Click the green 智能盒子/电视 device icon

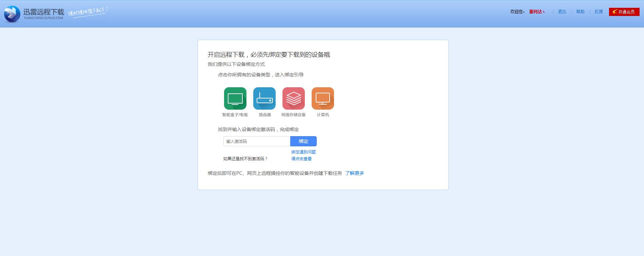point(235,98)
